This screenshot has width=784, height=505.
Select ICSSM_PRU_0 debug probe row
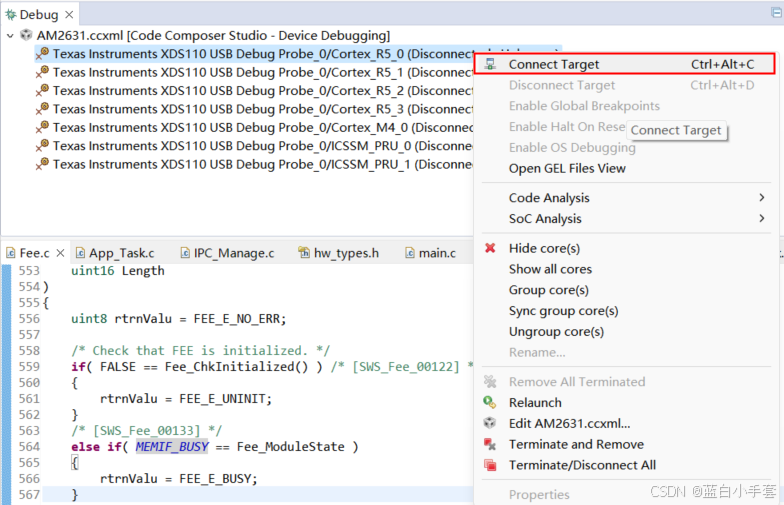255,146
